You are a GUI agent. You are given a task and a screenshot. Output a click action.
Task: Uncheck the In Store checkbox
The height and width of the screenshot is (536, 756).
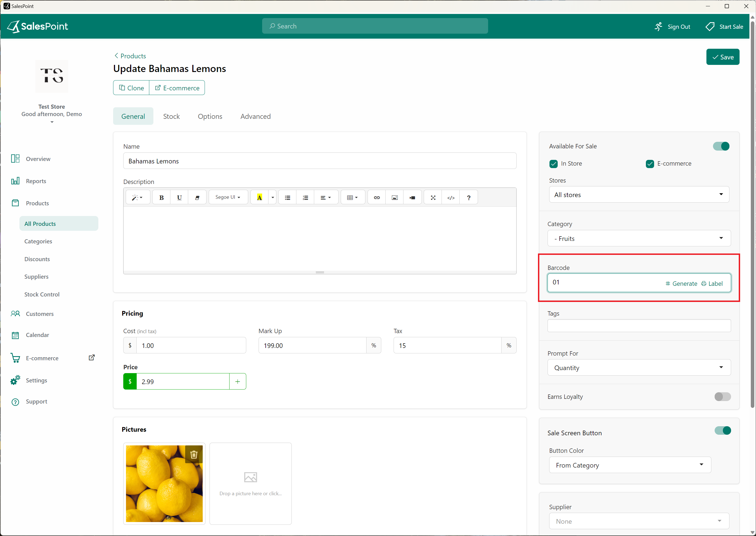(x=554, y=164)
